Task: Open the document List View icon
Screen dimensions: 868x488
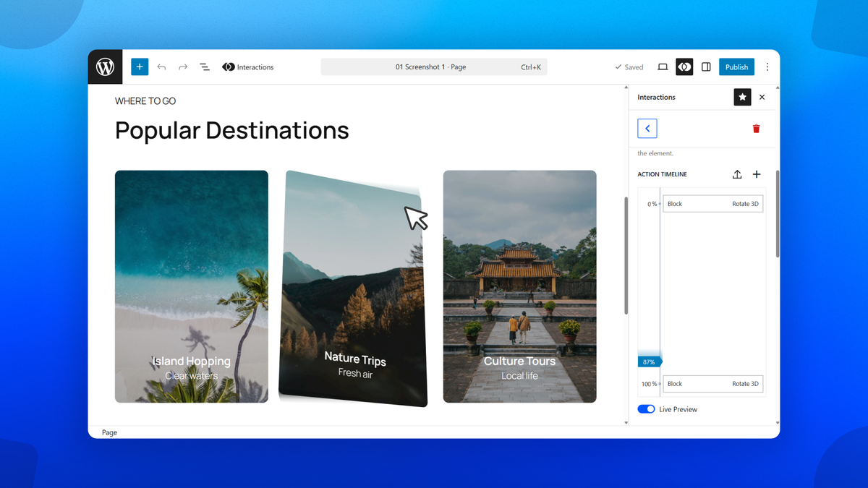Action: 204,67
